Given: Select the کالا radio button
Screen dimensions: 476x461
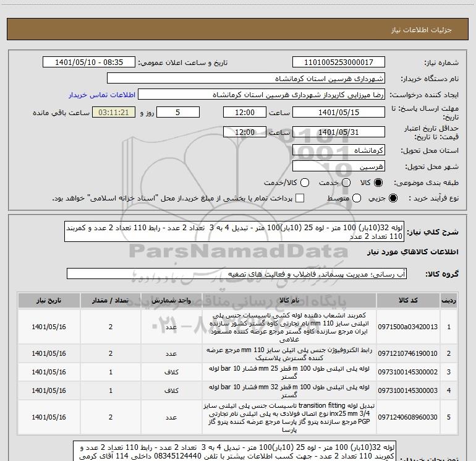Looking at the screenshot, I should [378, 183].
